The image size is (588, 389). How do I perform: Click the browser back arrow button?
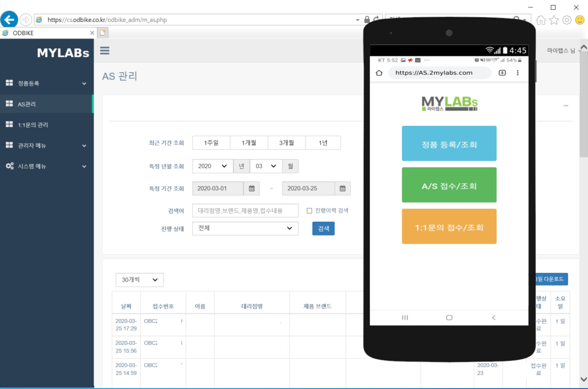click(9, 19)
